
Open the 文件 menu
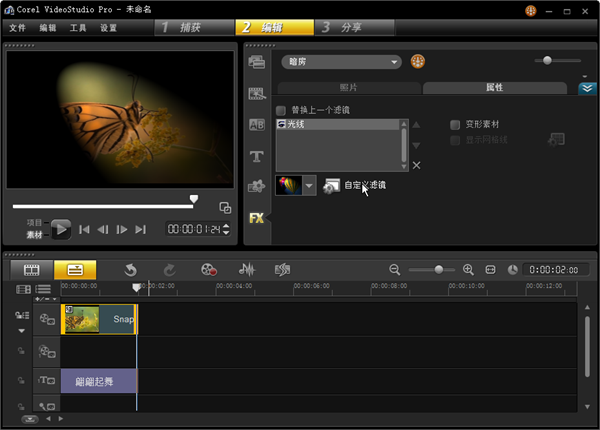(x=18, y=28)
